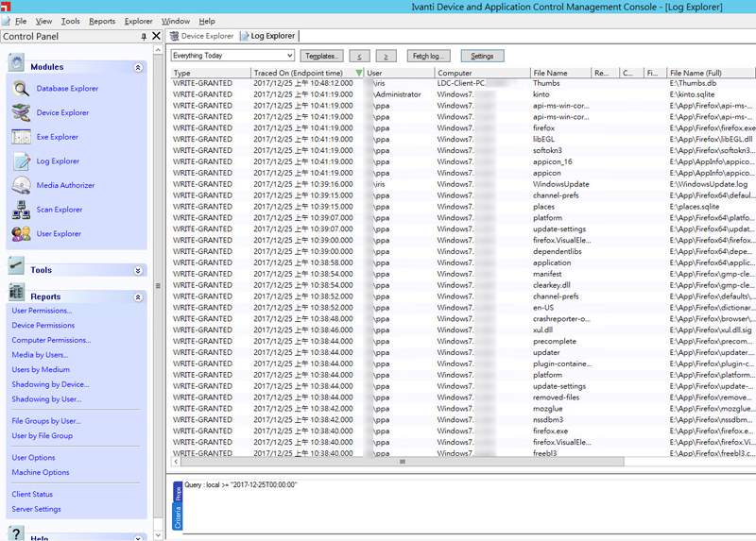
Task: Collapse the Modules section chevron
Action: pyautogui.click(x=138, y=67)
